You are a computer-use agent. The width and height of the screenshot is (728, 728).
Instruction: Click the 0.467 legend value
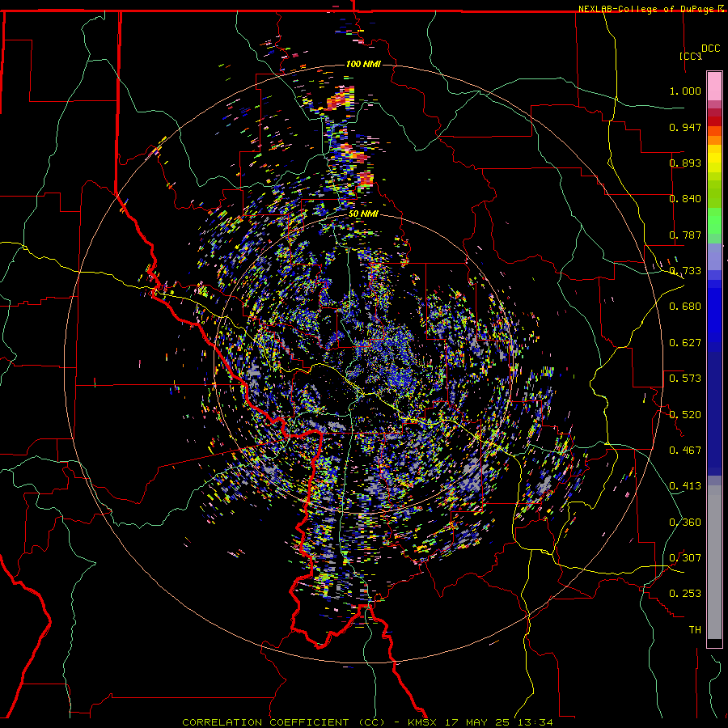point(685,451)
